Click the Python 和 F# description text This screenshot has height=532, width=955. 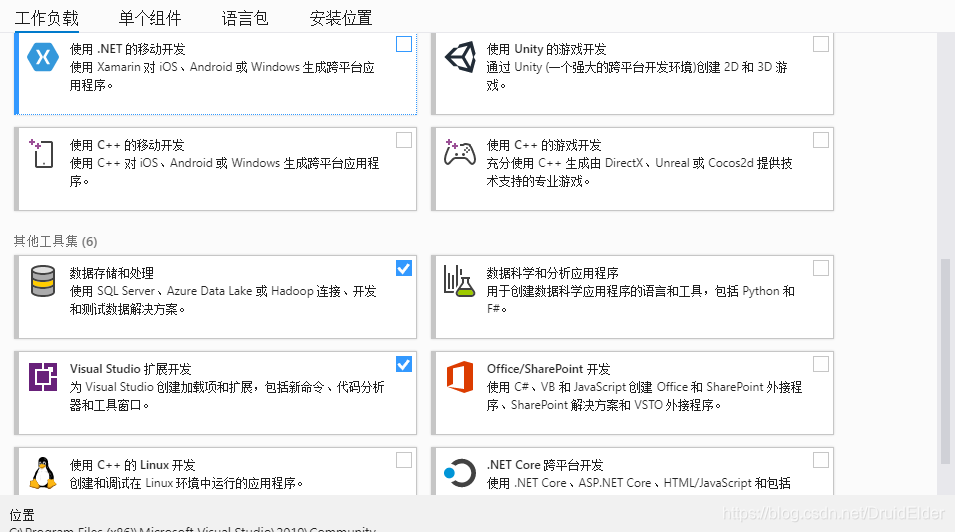(641, 299)
